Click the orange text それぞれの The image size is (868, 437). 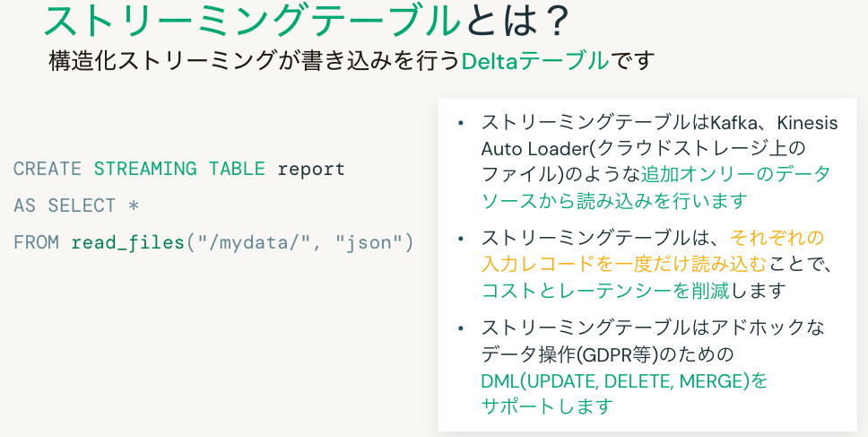777,238
